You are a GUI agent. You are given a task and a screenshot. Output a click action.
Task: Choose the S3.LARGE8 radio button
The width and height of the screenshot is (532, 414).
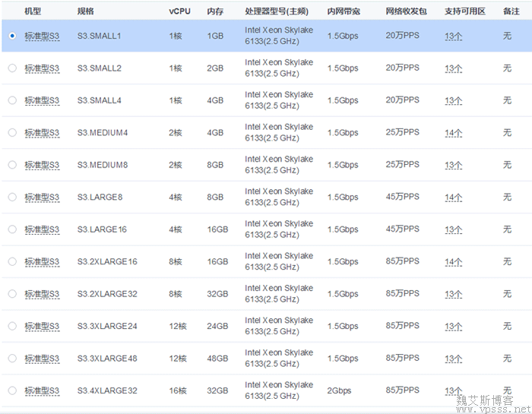(x=12, y=198)
